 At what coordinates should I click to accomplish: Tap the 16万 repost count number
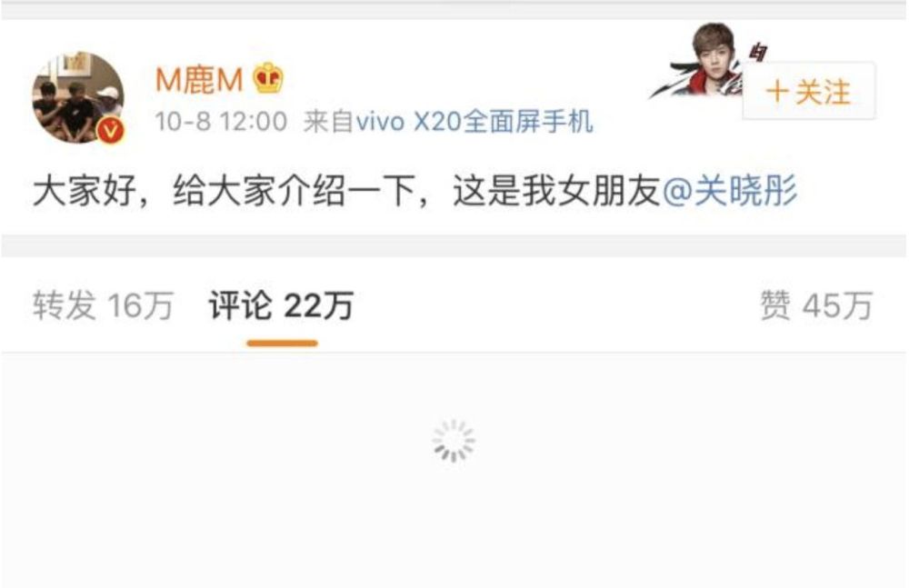pyautogui.click(x=140, y=305)
